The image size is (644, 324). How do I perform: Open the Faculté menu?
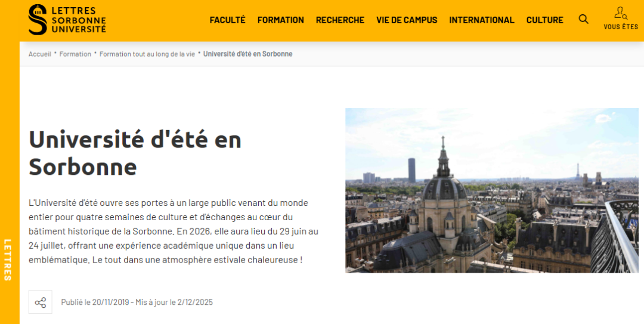pyautogui.click(x=227, y=20)
